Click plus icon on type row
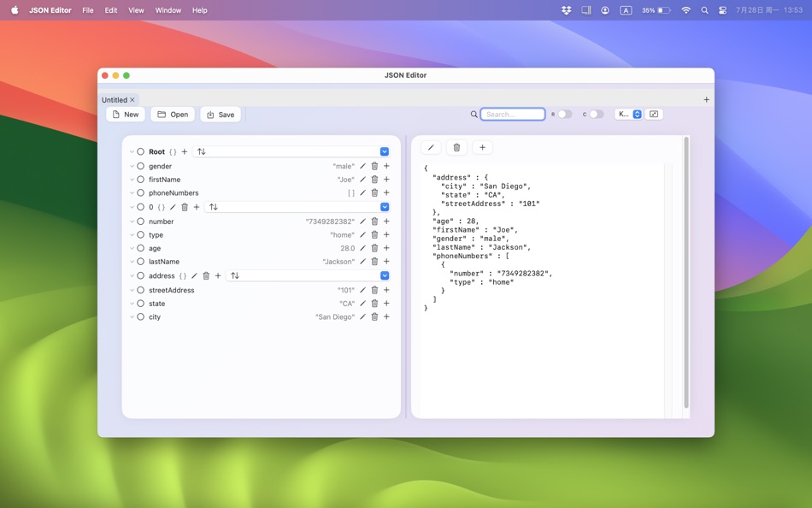The width and height of the screenshot is (812, 508). coord(386,235)
